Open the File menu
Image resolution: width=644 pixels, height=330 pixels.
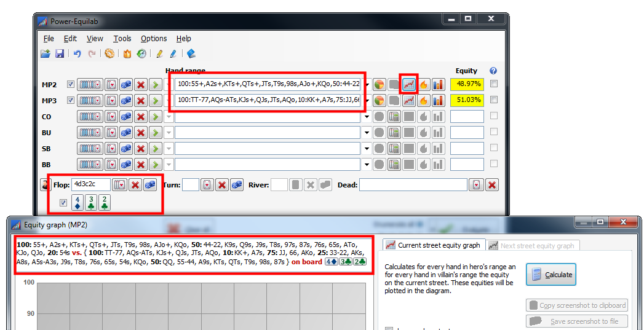click(49, 39)
